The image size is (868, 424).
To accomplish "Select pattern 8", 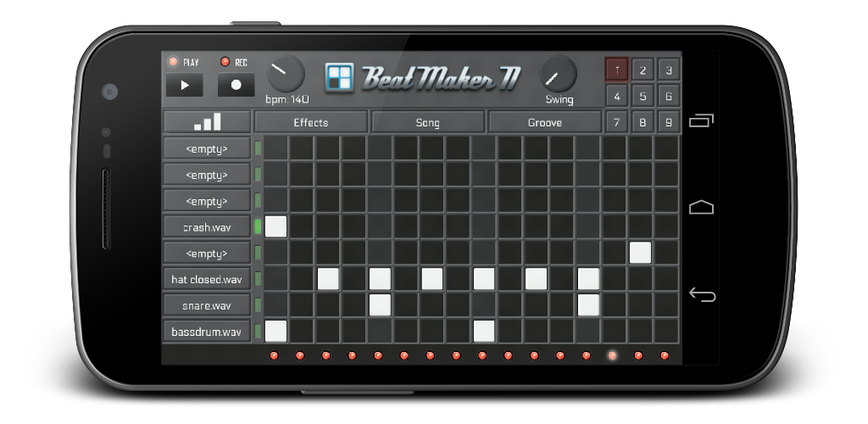I will coord(643,122).
